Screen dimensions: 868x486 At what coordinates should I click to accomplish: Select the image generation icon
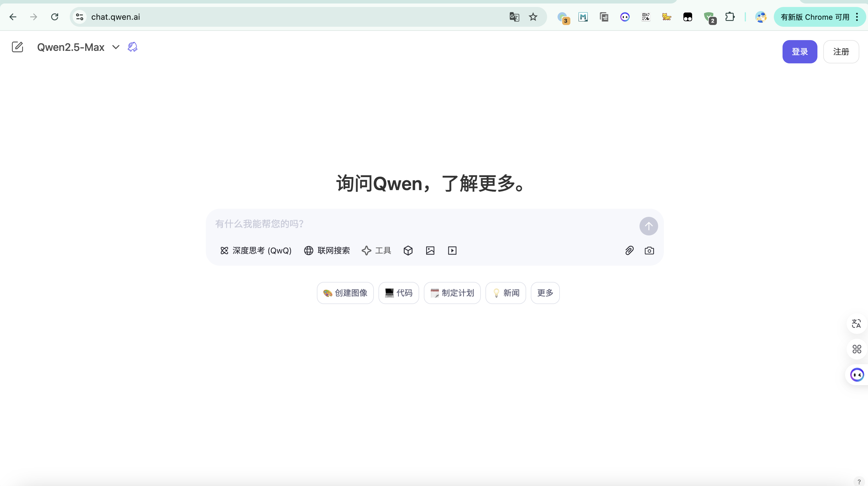(430, 251)
